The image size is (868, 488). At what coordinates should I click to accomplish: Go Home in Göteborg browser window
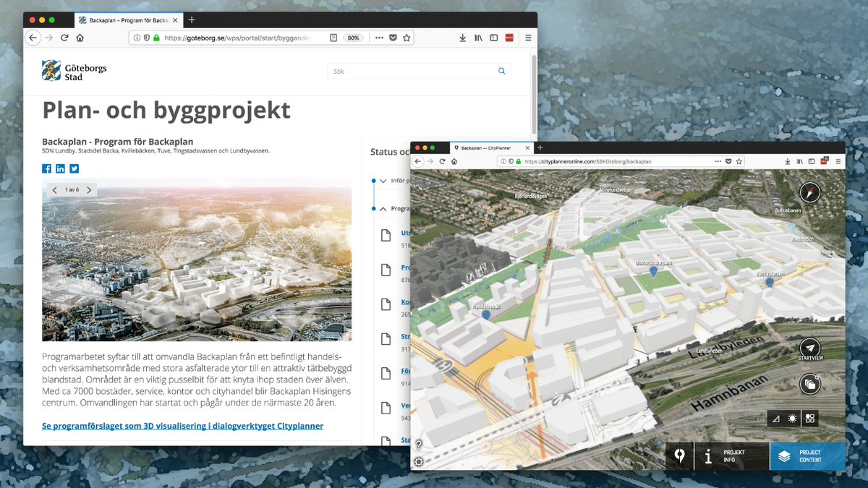(x=80, y=38)
